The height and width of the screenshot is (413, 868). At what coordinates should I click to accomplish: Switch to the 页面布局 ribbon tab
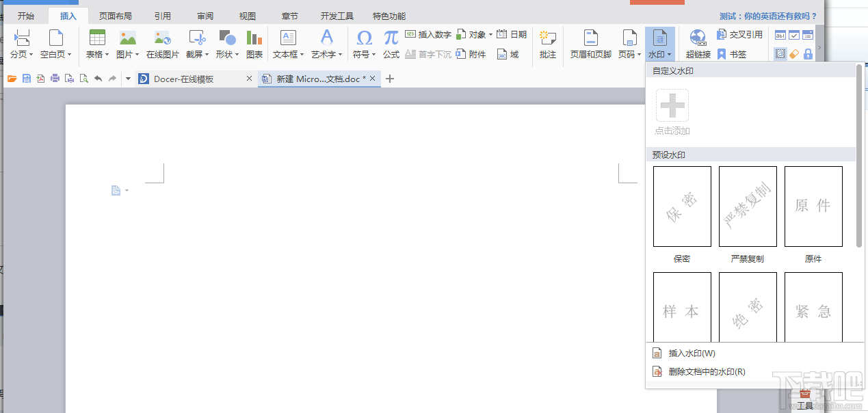tap(115, 16)
